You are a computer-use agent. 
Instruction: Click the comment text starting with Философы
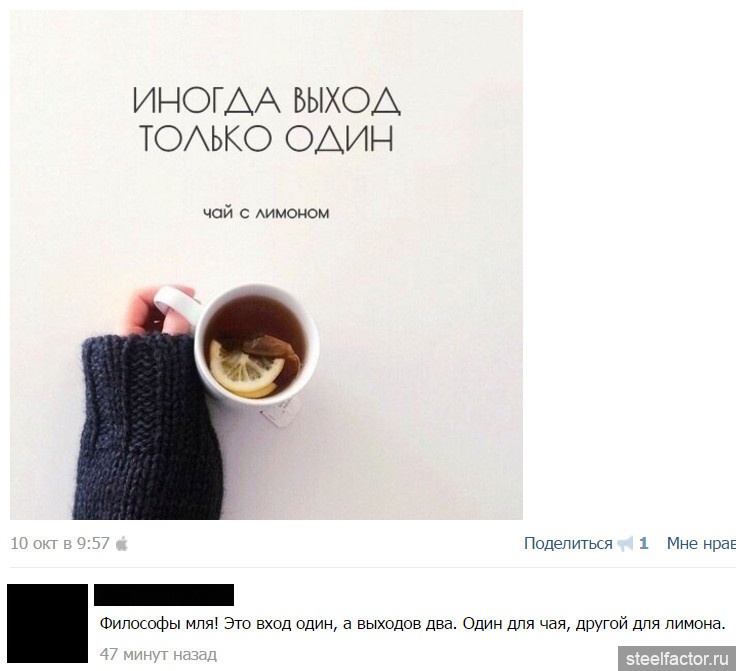[x=412, y=624]
